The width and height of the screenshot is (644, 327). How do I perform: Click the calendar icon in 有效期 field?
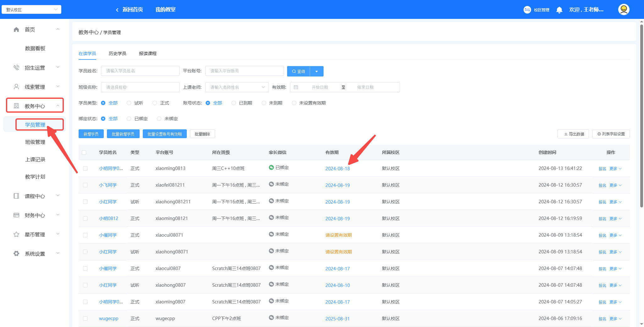[296, 87]
